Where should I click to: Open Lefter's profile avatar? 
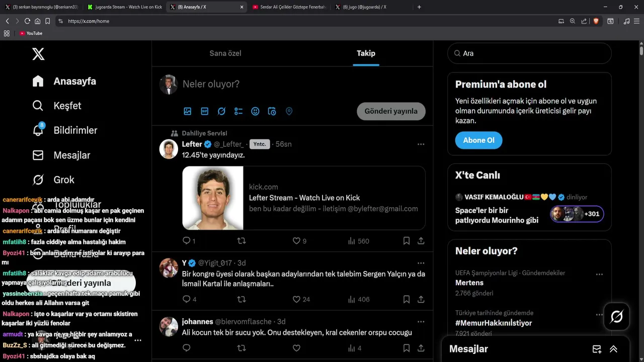tap(169, 149)
